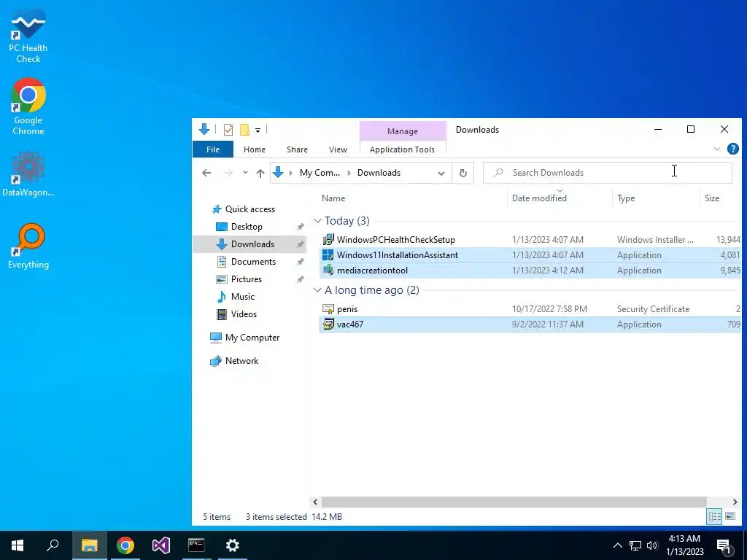747x560 pixels.
Task: Open the Application Tools tab
Action: click(x=402, y=149)
